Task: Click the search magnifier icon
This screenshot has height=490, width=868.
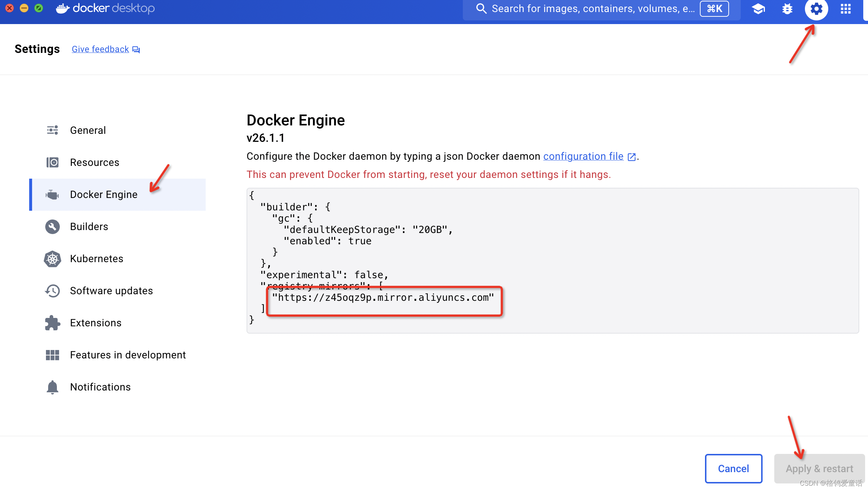Action: click(481, 9)
